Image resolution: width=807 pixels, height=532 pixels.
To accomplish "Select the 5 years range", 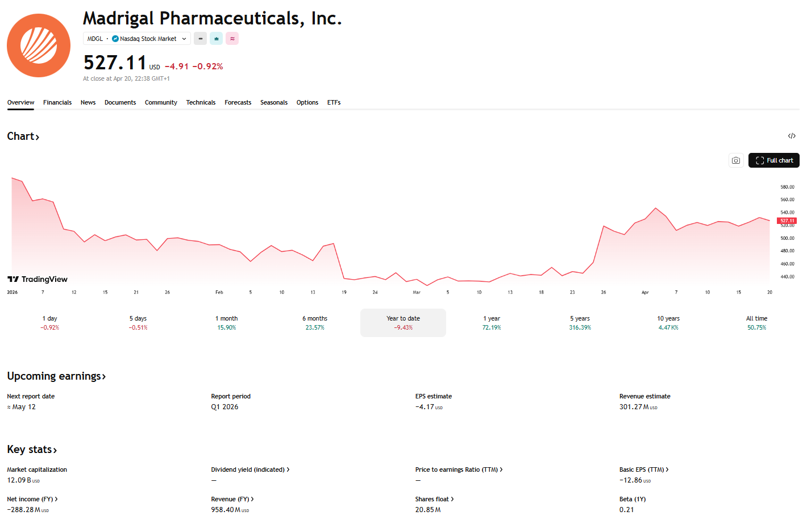I will coord(580,323).
